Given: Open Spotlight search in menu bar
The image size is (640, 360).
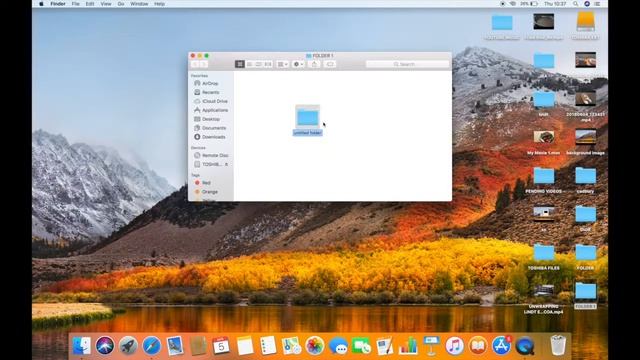Looking at the screenshot, I should pos(576,4).
